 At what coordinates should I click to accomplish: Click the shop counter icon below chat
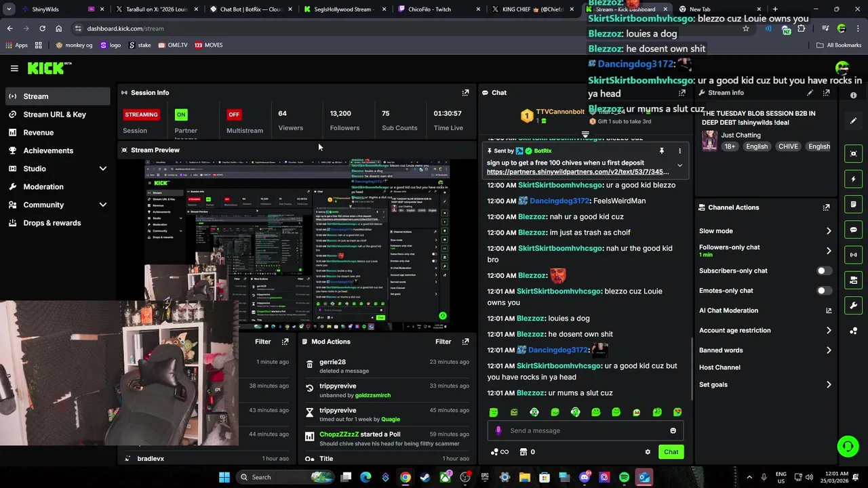tap(528, 452)
